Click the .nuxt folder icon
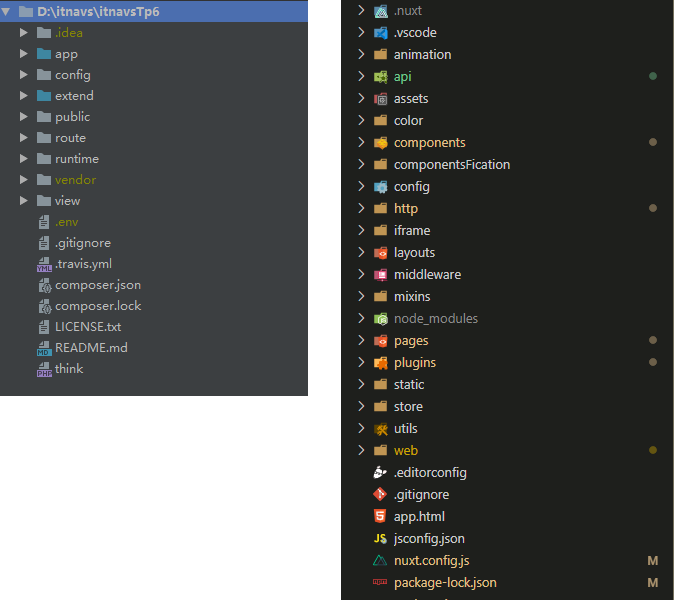The height and width of the screenshot is (600, 674). (380, 11)
